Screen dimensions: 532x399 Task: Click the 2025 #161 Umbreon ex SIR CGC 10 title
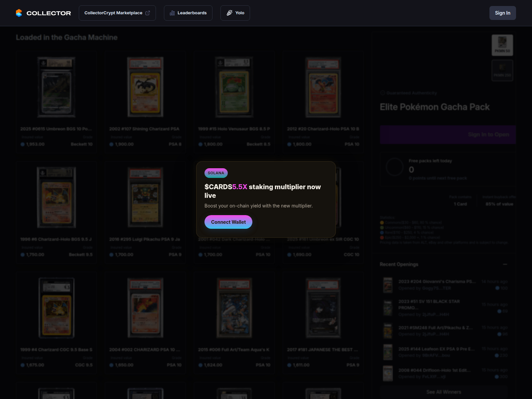tap(323, 239)
